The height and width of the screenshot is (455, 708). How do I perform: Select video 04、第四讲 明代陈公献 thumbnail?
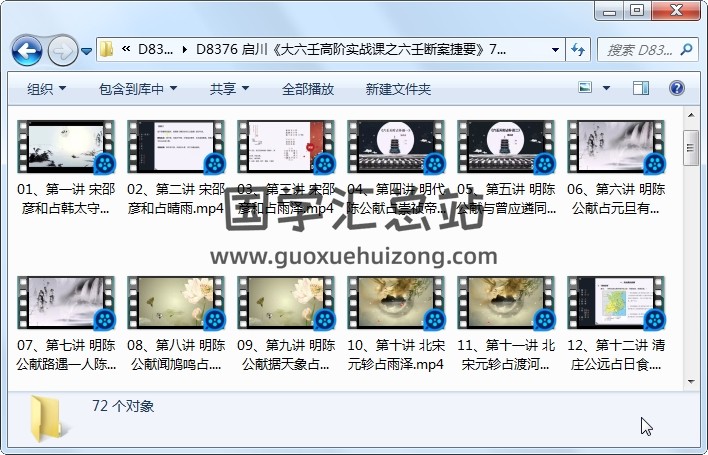(x=396, y=146)
